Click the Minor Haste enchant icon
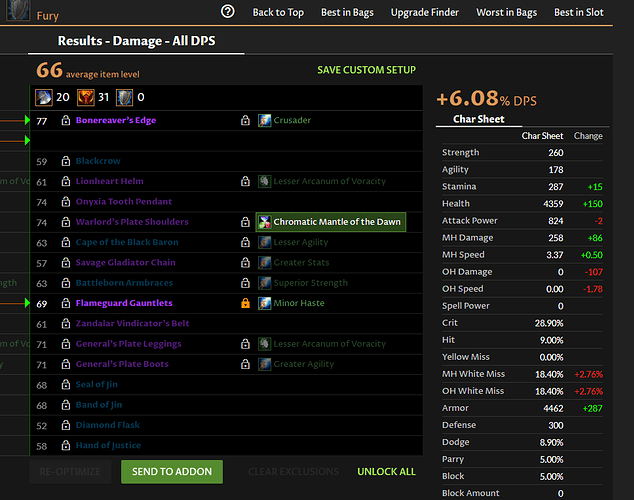634x500 pixels. pyautogui.click(x=264, y=303)
